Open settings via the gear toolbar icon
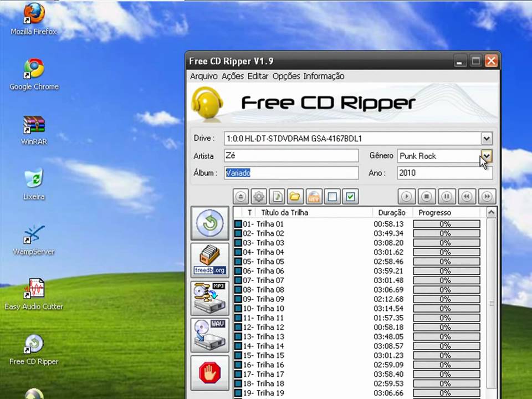 coord(259,196)
